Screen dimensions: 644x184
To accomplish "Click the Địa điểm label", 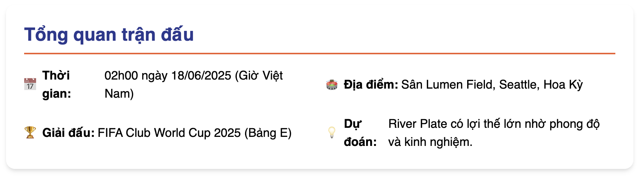I will point(371,84).
